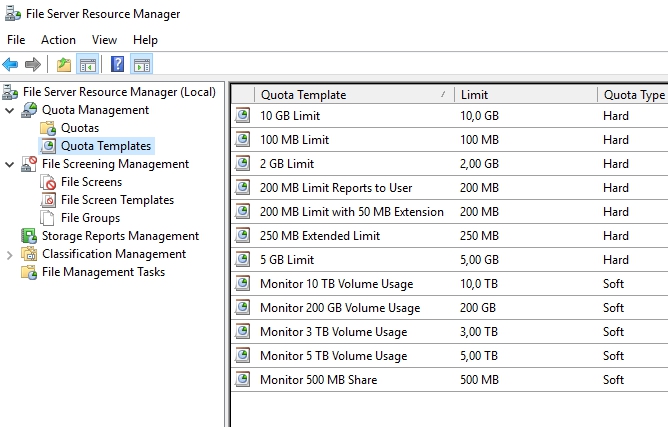Image resolution: width=668 pixels, height=427 pixels.
Task: Click the icon of Monitor 3 TB Volume Usage
Action: (242, 331)
